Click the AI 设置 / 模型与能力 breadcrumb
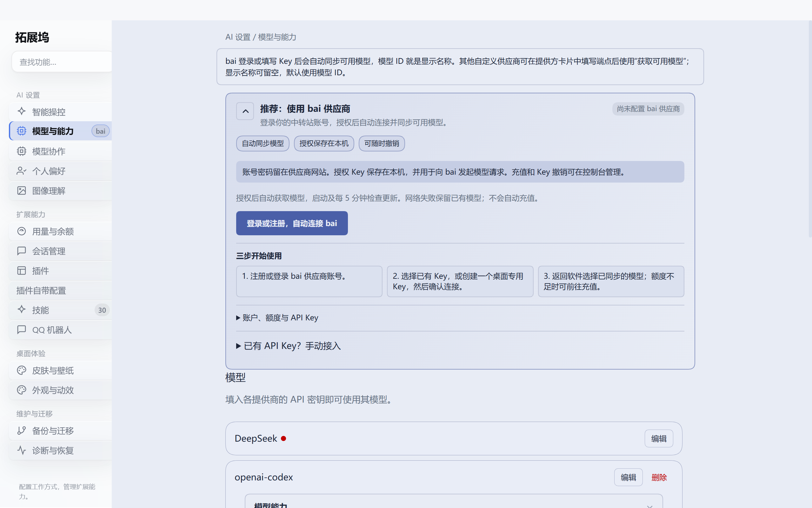The width and height of the screenshot is (812, 508). pyautogui.click(x=261, y=37)
